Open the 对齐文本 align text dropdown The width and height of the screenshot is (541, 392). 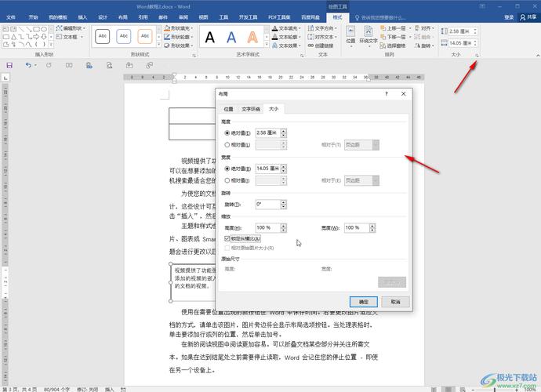321,37
